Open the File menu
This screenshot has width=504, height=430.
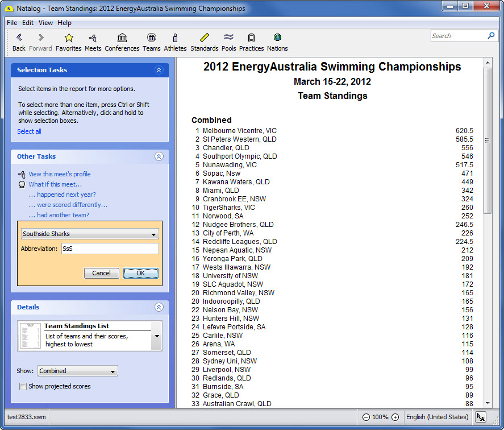pos(12,23)
